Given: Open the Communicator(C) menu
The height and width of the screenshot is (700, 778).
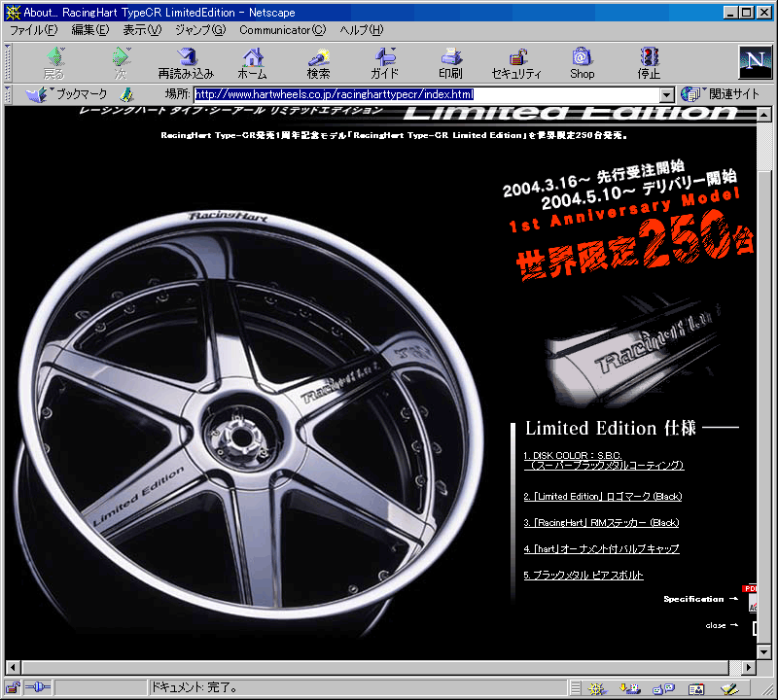Looking at the screenshot, I should 283,30.
